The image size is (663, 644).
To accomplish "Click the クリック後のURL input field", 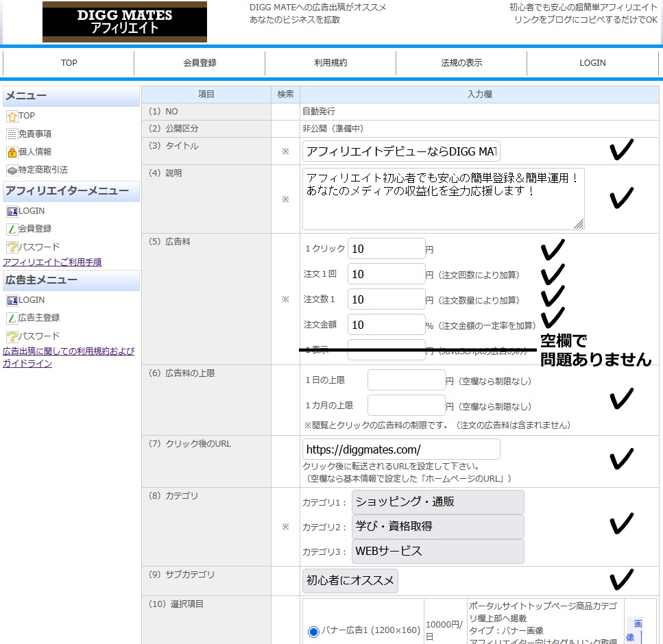I will 401,449.
